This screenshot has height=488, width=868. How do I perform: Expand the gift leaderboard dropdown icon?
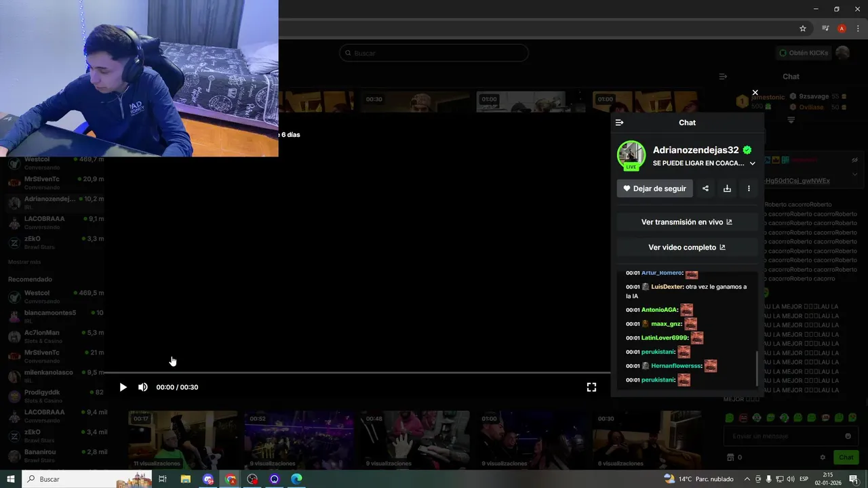[791, 120]
